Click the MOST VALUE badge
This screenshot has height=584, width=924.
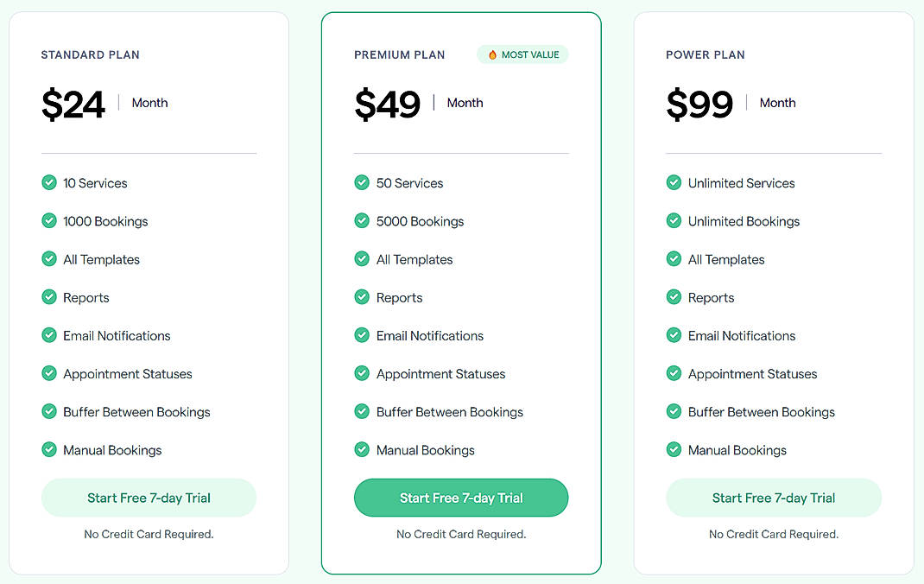coord(522,54)
